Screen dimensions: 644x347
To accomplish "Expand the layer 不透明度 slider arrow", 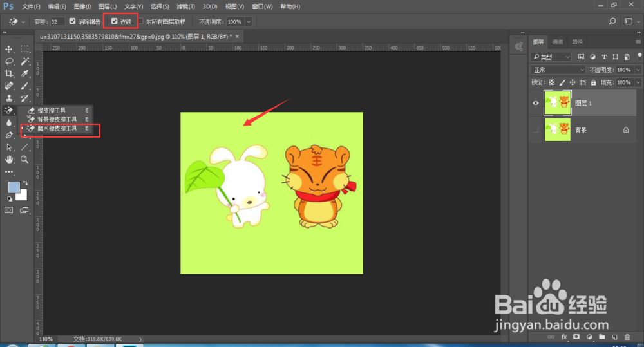I will pyautogui.click(x=638, y=70).
